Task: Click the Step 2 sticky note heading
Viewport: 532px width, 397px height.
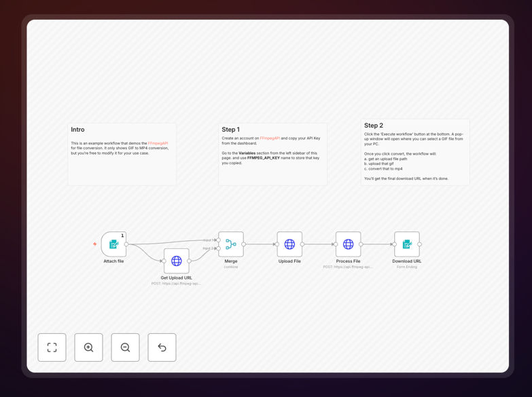Action: click(x=374, y=126)
